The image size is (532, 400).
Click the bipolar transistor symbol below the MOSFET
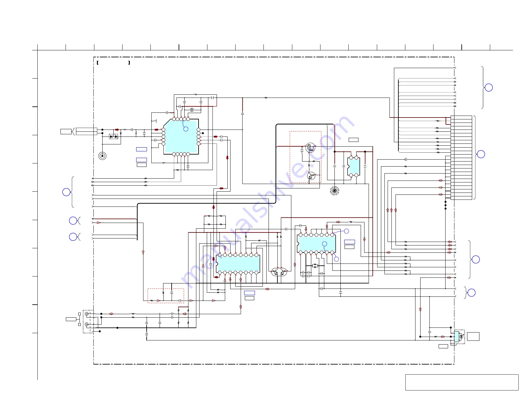tap(311, 176)
